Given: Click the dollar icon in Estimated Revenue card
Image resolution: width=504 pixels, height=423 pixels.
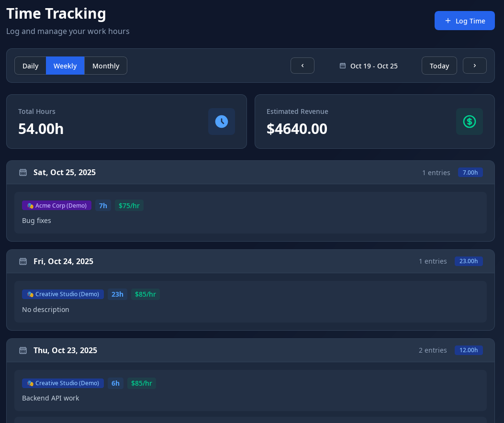Looking at the screenshot, I should 469,122.
